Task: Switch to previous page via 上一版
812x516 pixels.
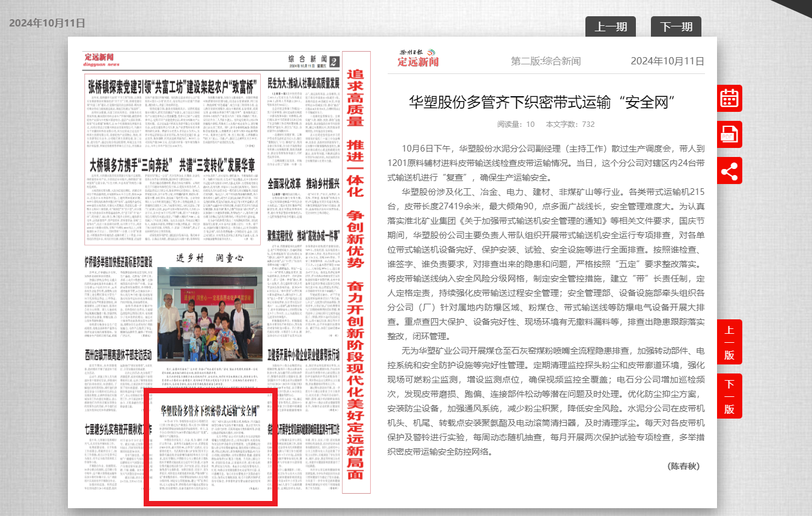Action: (x=729, y=342)
